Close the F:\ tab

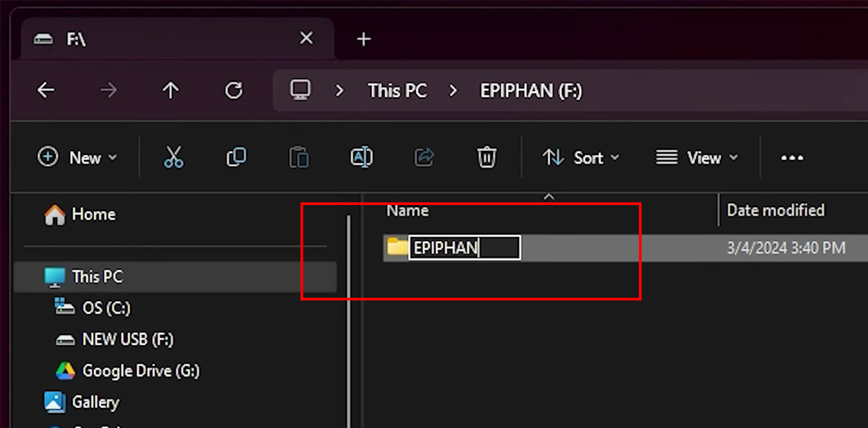click(306, 39)
